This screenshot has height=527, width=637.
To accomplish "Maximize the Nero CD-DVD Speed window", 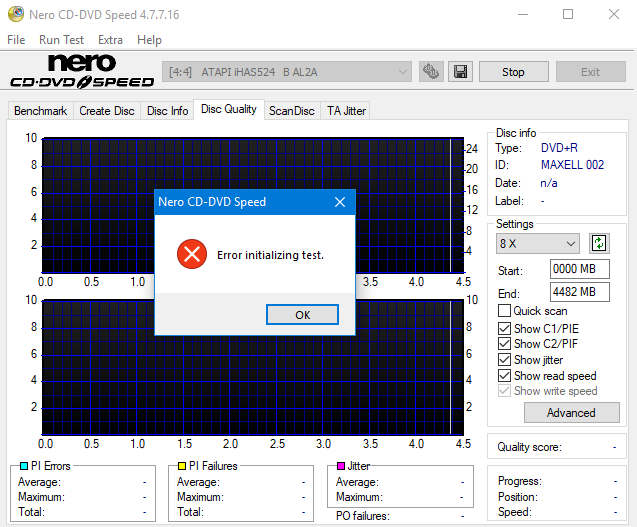I will coord(568,14).
